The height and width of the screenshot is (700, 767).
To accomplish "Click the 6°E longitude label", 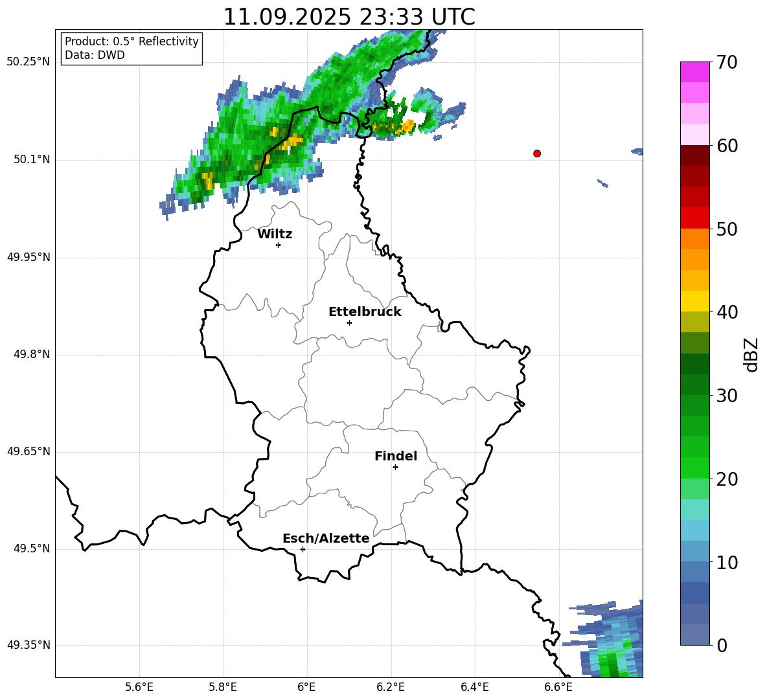I will pyautogui.click(x=306, y=687).
